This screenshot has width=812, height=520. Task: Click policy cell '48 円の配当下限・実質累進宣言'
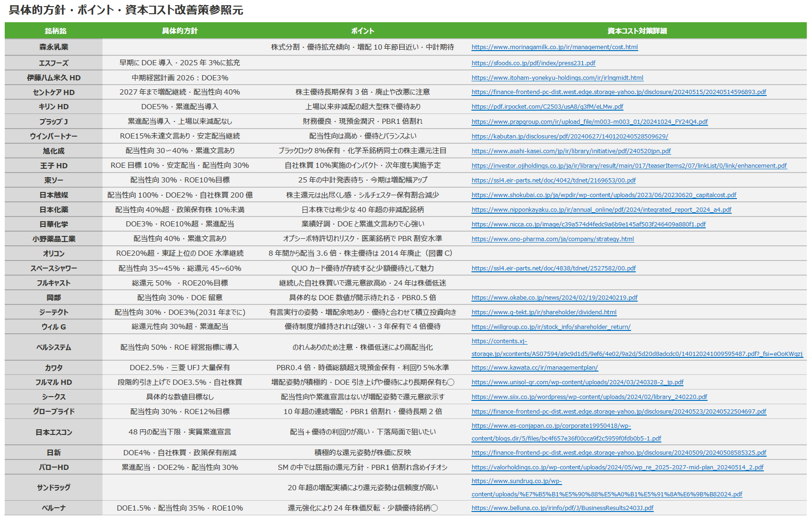click(180, 432)
